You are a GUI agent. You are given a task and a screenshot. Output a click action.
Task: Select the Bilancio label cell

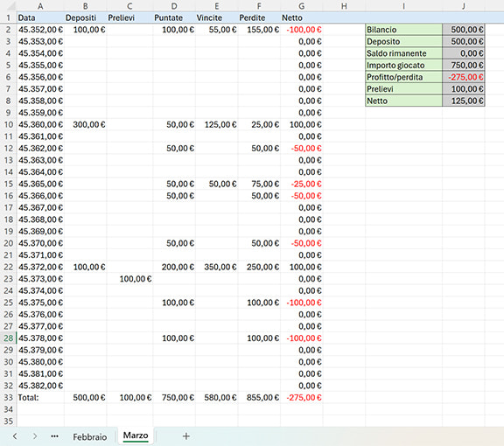pyautogui.click(x=403, y=30)
